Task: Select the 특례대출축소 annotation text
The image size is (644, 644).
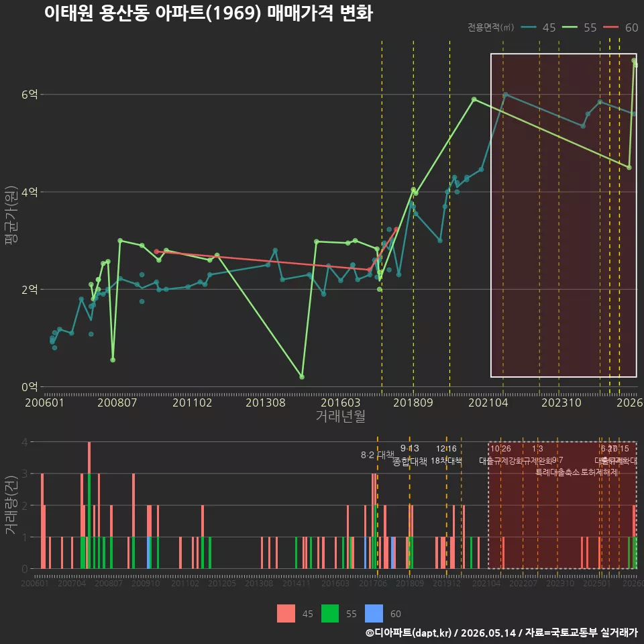Action: coord(557,472)
